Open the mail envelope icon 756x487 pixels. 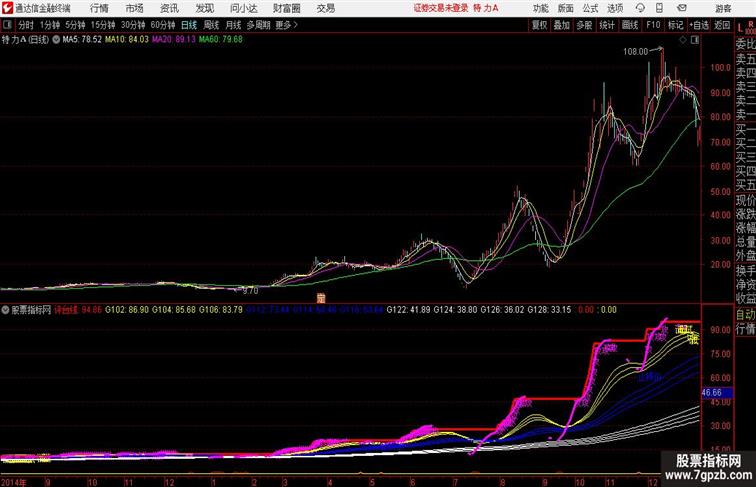682,8
